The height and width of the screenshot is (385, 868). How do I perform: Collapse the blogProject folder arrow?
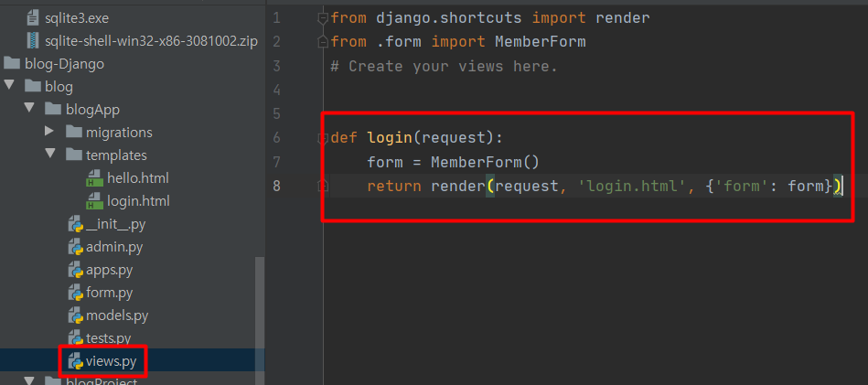tap(28, 380)
